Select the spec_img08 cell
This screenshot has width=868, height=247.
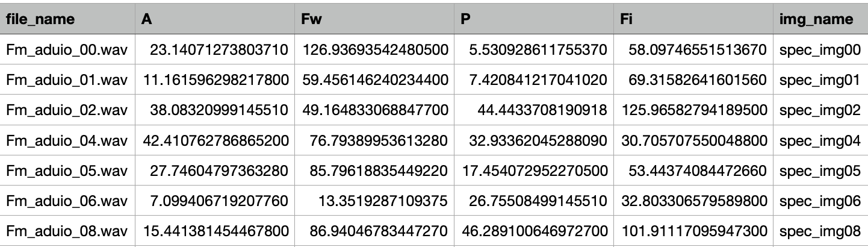pos(819,232)
